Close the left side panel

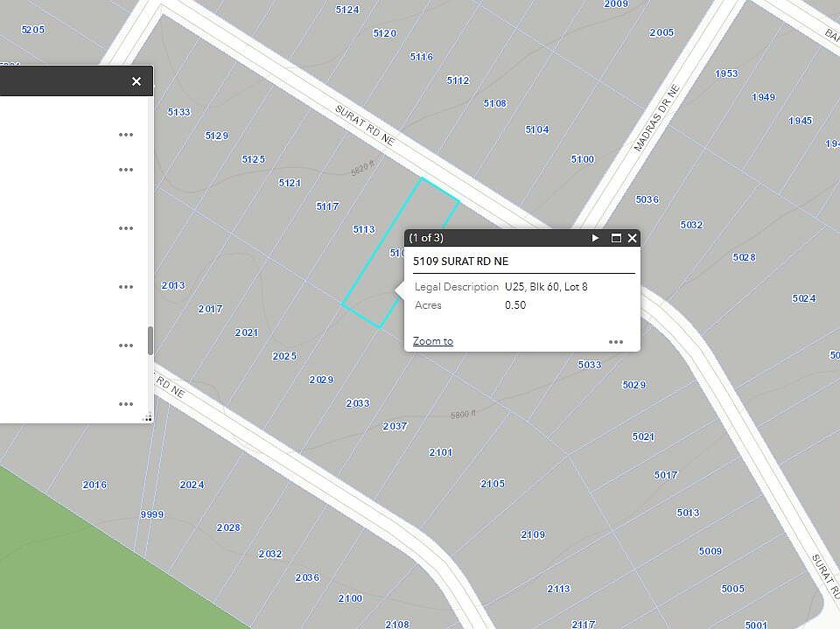(x=136, y=80)
